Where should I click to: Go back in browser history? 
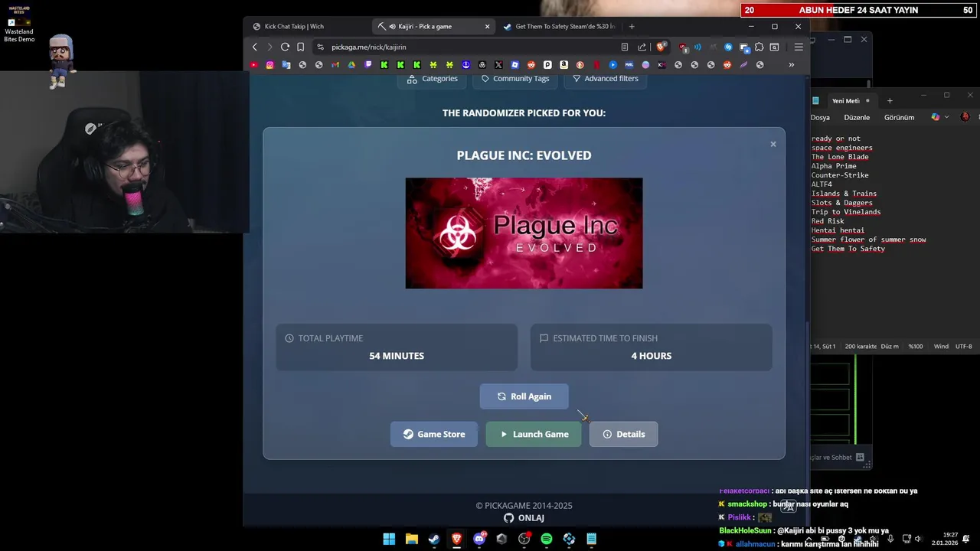[x=255, y=47]
